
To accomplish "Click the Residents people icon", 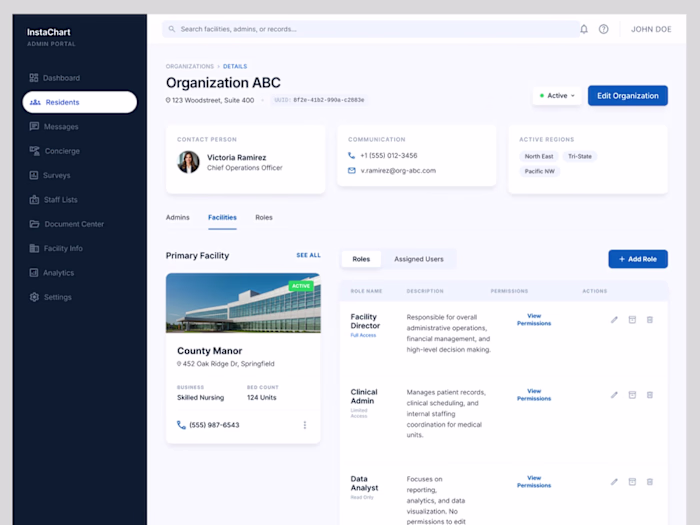I will 35,102.
